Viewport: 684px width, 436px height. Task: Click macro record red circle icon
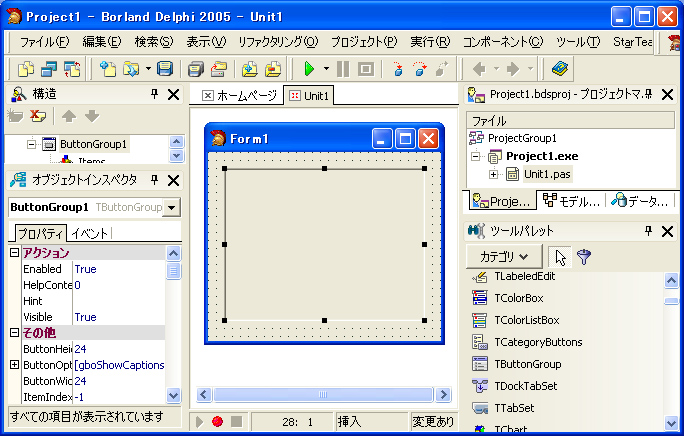(x=217, y=421)
